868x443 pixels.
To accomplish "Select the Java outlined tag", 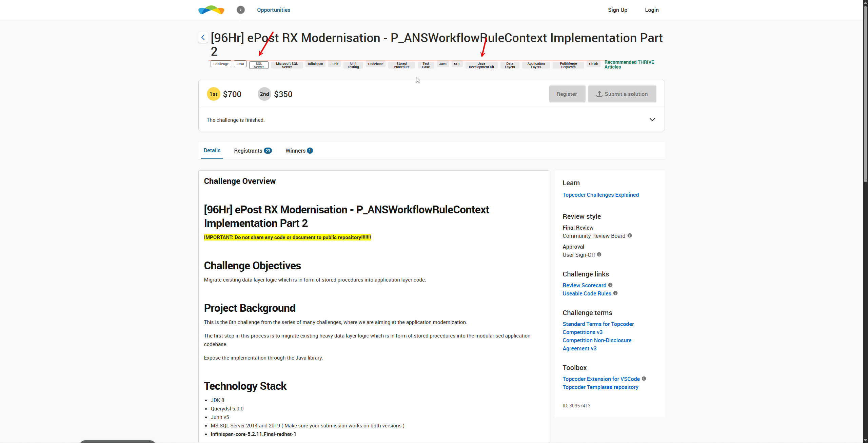I will point(240,64).
